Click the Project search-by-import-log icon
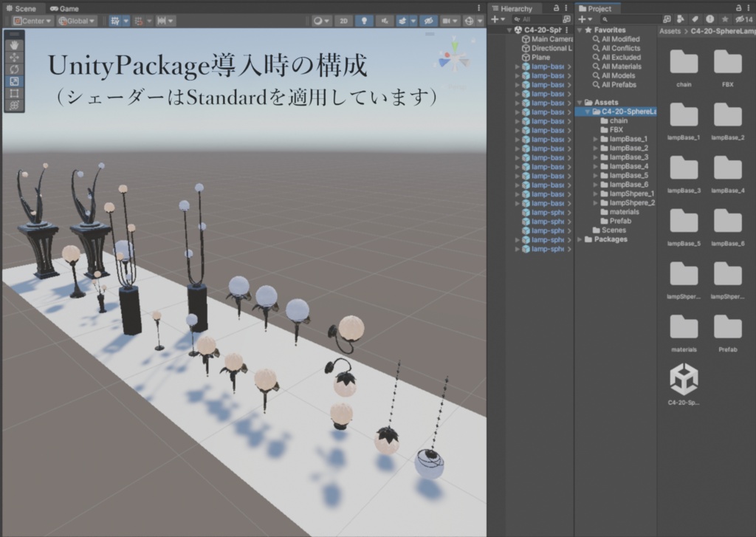This screenshot has height=537, width=756. (x=709, y=18)
